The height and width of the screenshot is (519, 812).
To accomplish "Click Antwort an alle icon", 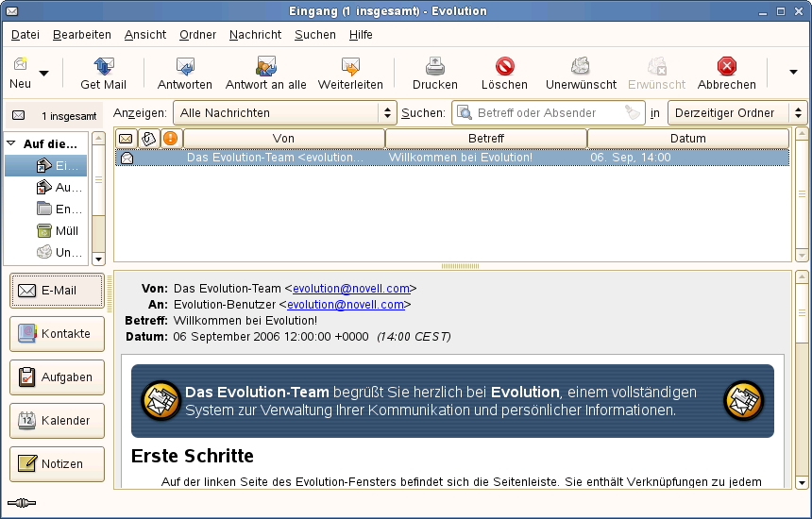I will point(266,66).
